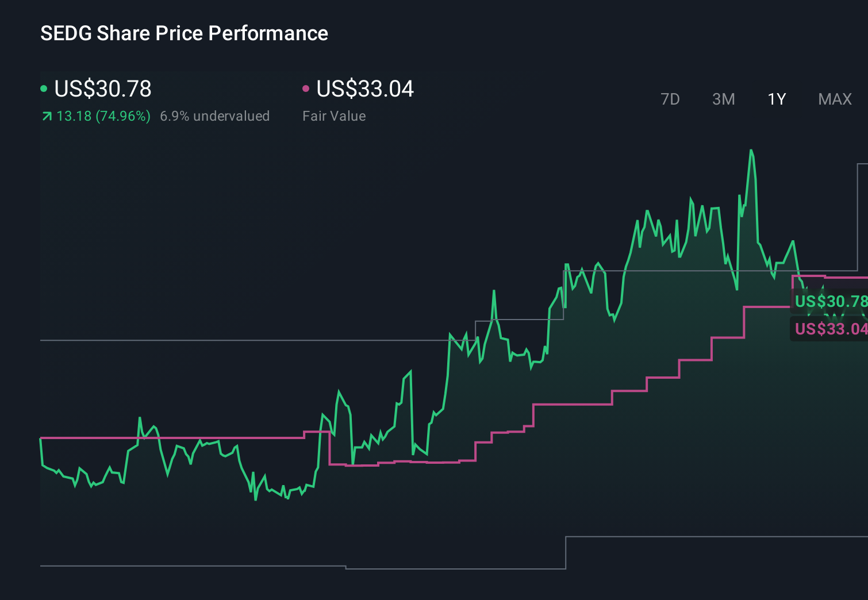Toggle the undervalued band display
Viewport: 868px width, 600px height.
[x=214, y=116]
